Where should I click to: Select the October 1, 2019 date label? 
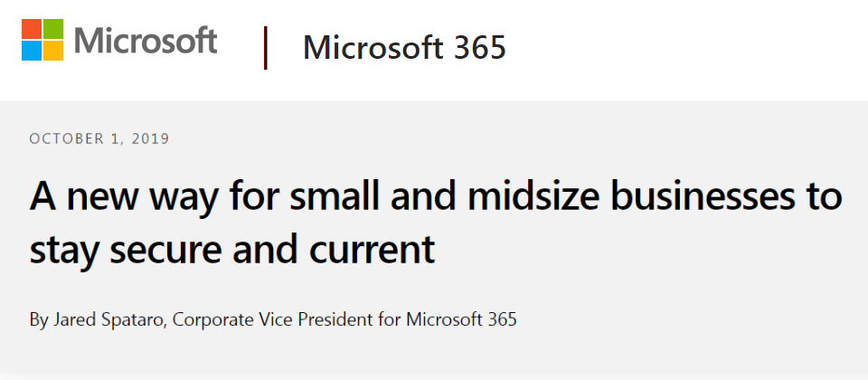pos(99,138)
